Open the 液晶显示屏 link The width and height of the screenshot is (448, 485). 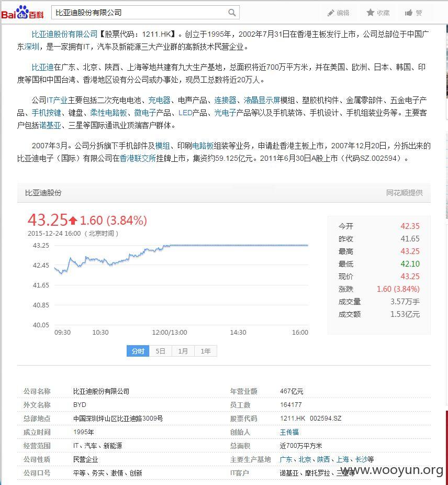262,100
